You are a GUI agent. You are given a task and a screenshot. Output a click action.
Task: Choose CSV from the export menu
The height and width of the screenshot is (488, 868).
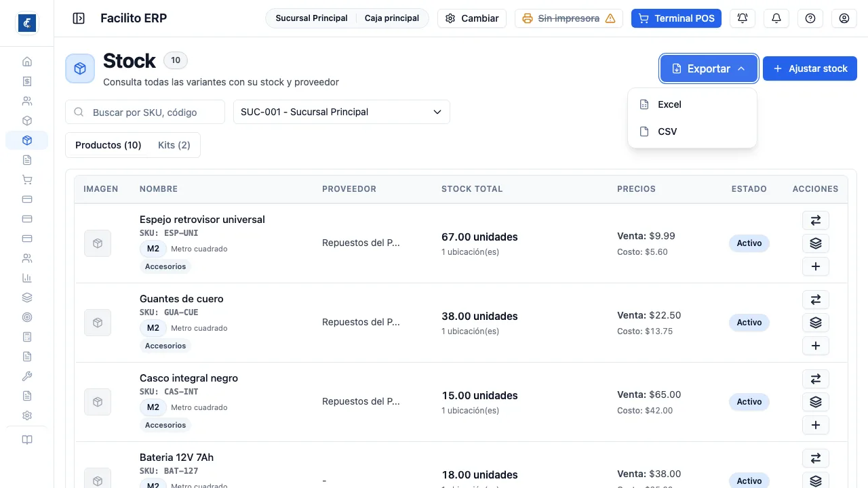(692, 131)
